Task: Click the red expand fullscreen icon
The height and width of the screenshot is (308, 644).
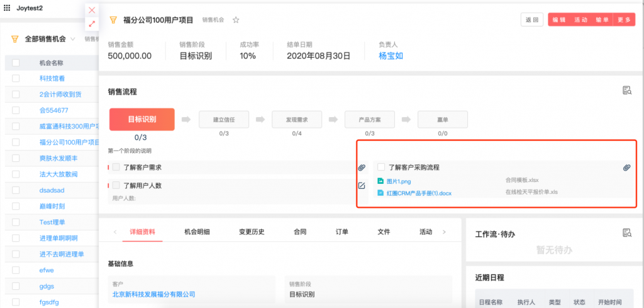Action: [92, 24]
